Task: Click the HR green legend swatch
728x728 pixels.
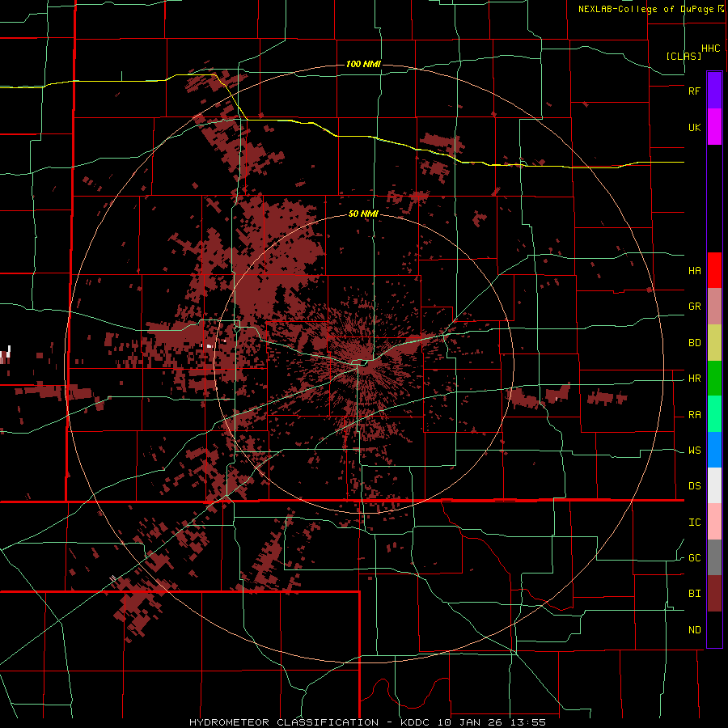Action: pos(714,379)
